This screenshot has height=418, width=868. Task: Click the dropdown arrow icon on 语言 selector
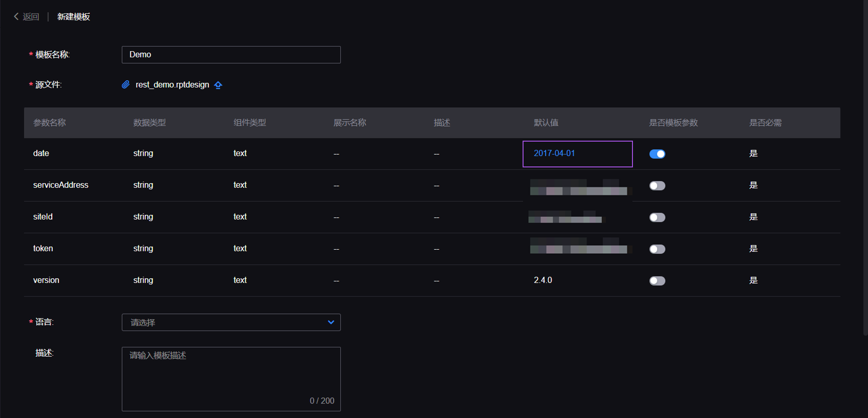tap(331, 322)
